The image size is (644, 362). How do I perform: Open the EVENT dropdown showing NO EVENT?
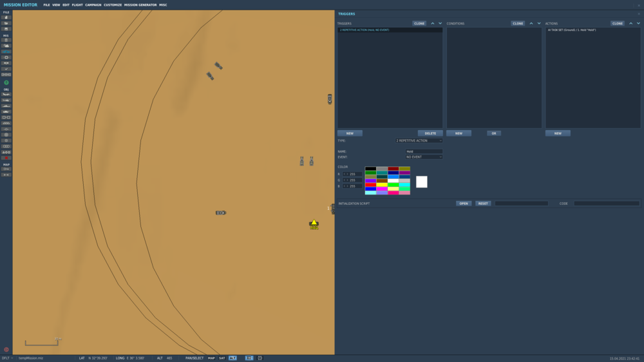click(x=424, y=157)
